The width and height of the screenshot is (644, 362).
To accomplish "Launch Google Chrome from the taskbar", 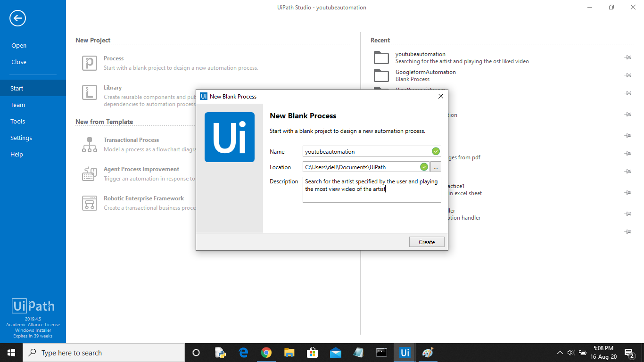I will (x=266, y=353).
